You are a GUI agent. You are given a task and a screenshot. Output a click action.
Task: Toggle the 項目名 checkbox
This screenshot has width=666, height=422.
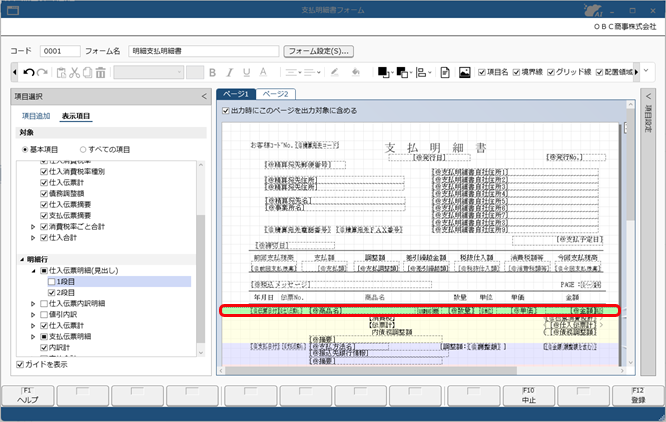pyautogui.click(x=482, y=72)
